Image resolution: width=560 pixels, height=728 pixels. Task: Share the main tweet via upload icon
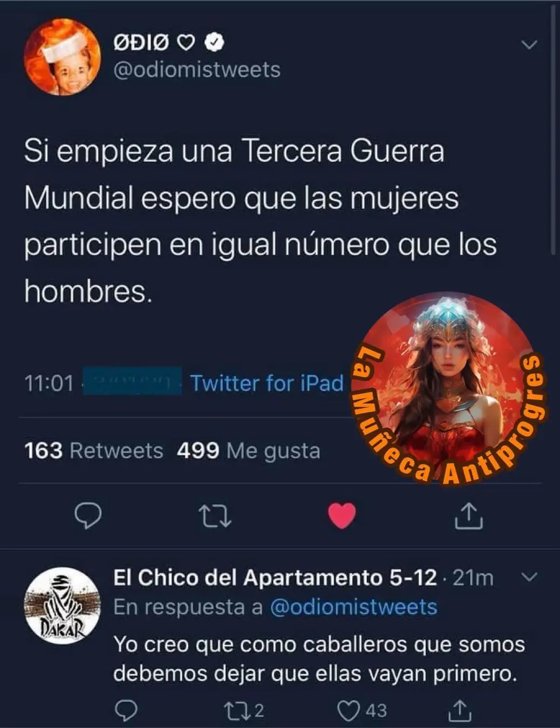click(468, 516)
